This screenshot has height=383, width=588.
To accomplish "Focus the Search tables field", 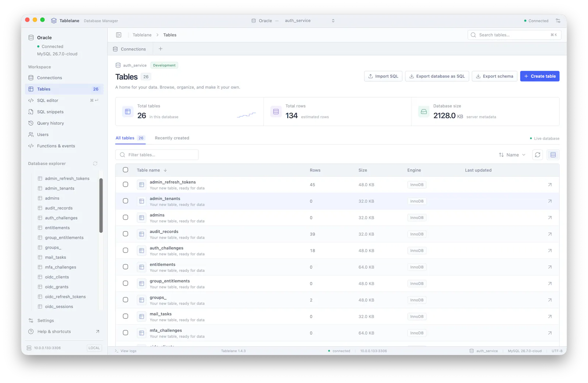I will click(x=514, y=35).
